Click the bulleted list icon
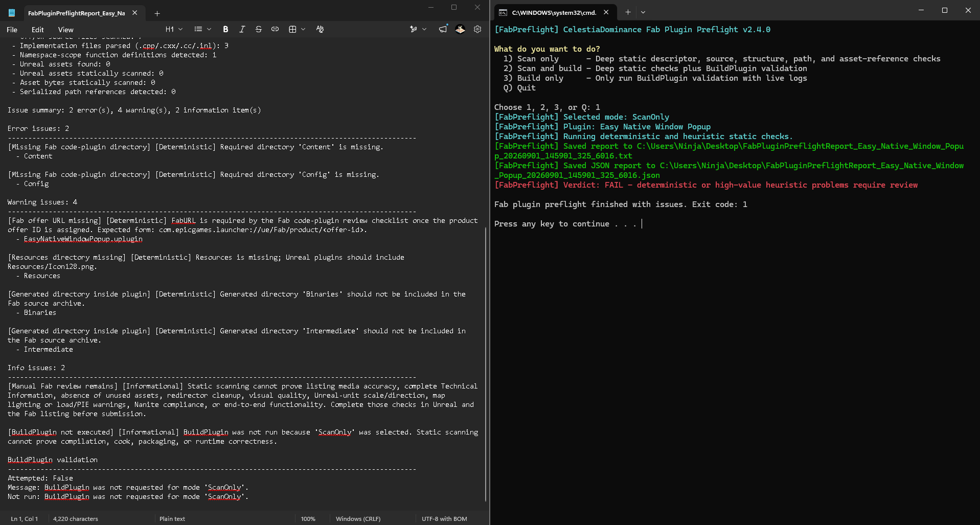The height and width of the screenshot is (525, 980). coord(198,29)
